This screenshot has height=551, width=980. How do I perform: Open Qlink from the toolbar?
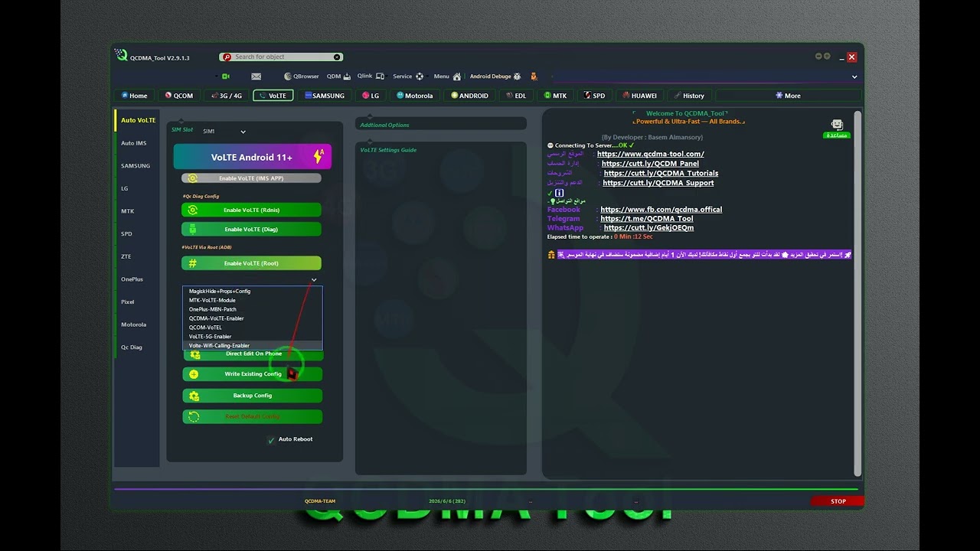[x=371, y=77]
